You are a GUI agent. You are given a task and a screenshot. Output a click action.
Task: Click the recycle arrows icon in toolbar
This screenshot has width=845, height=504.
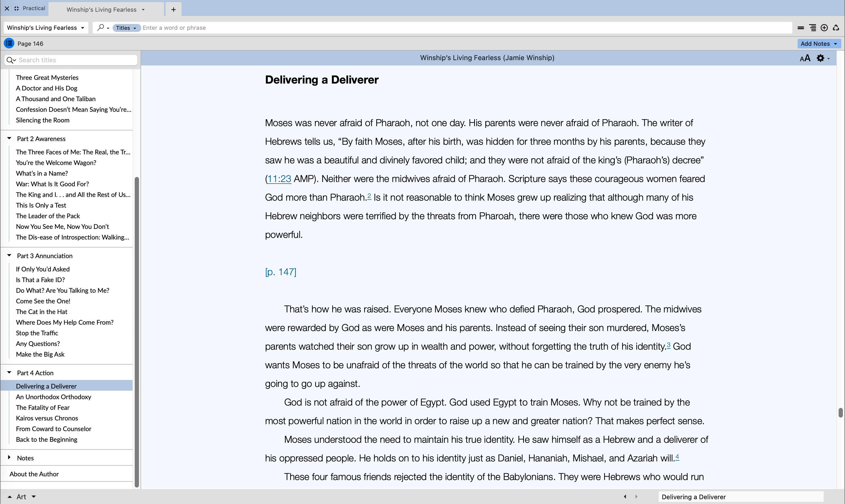click(836, 28)
